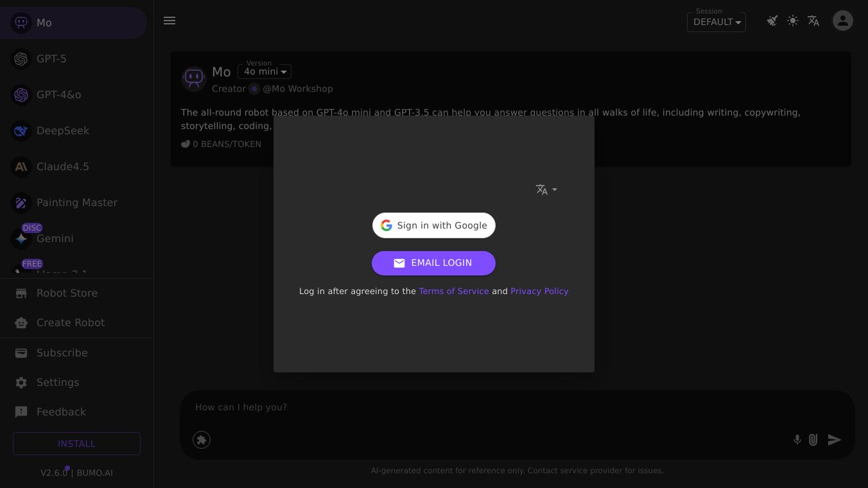Click the INSTALL button in sidebar

76,444
